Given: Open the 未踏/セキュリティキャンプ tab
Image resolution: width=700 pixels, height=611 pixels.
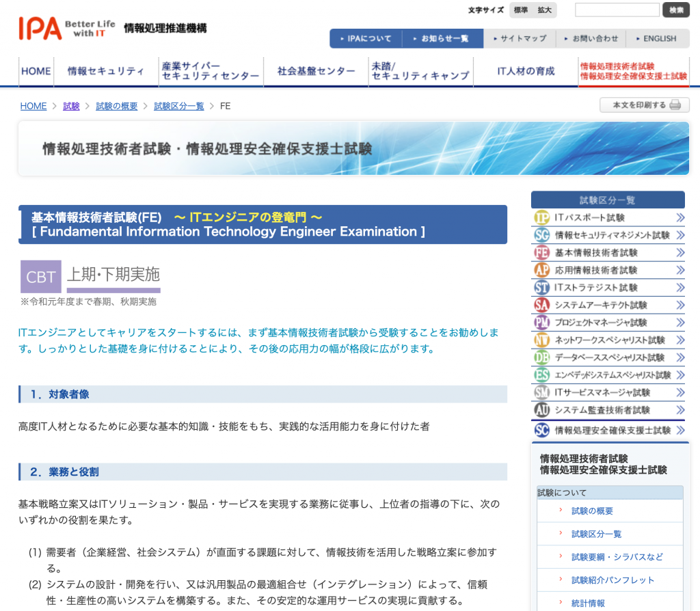Looking at the screenshot, I should coord(420,71).
